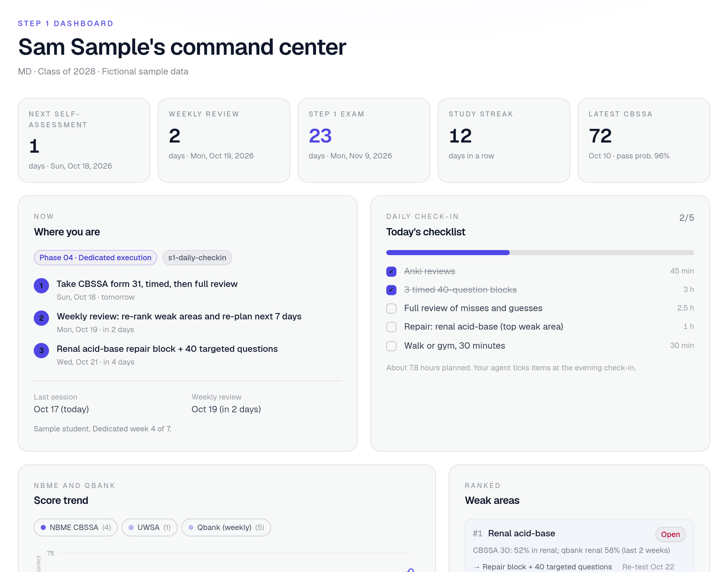Image resolution: width=728 pixels, height=572 pixels.
Task: Click the Open status badge on Renal acid-base
Action: point(670,534)
